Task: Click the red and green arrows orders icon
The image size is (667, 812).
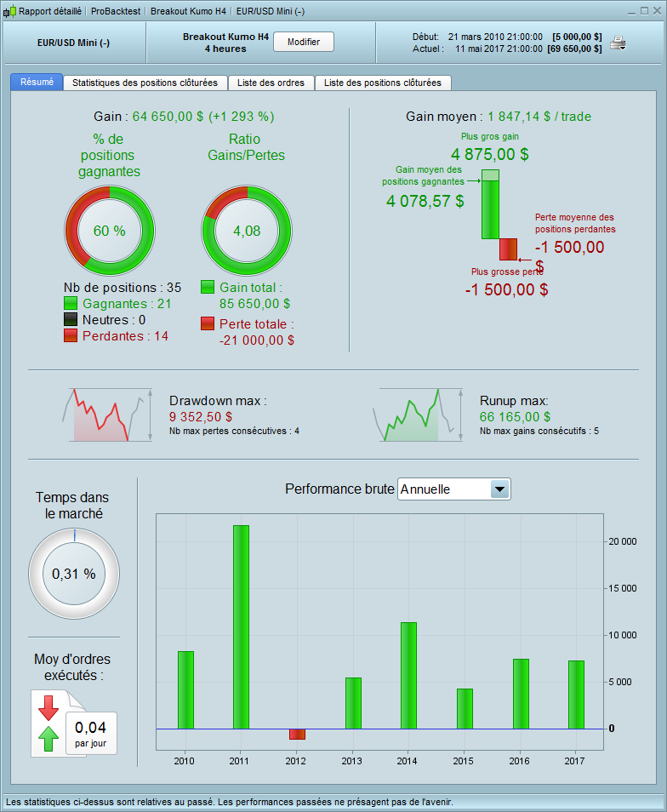Action: tap(48, 723)
